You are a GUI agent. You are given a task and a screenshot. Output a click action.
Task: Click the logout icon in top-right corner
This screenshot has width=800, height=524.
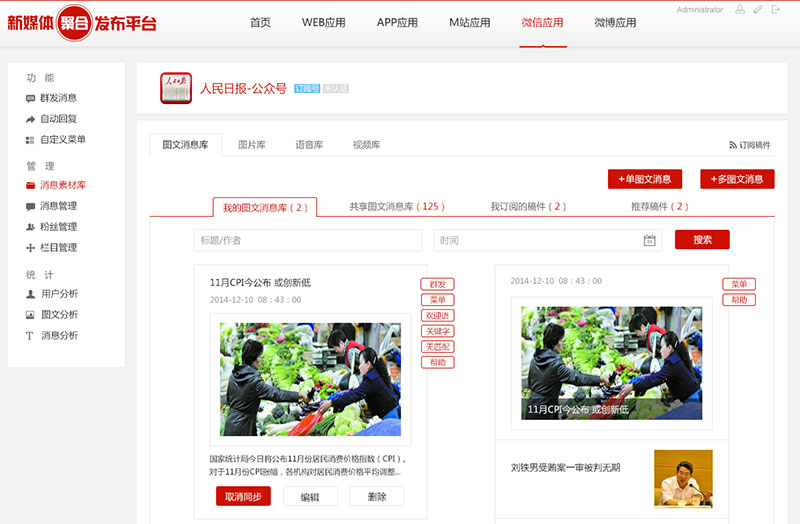pyautogui.click(x=776, y=9)
